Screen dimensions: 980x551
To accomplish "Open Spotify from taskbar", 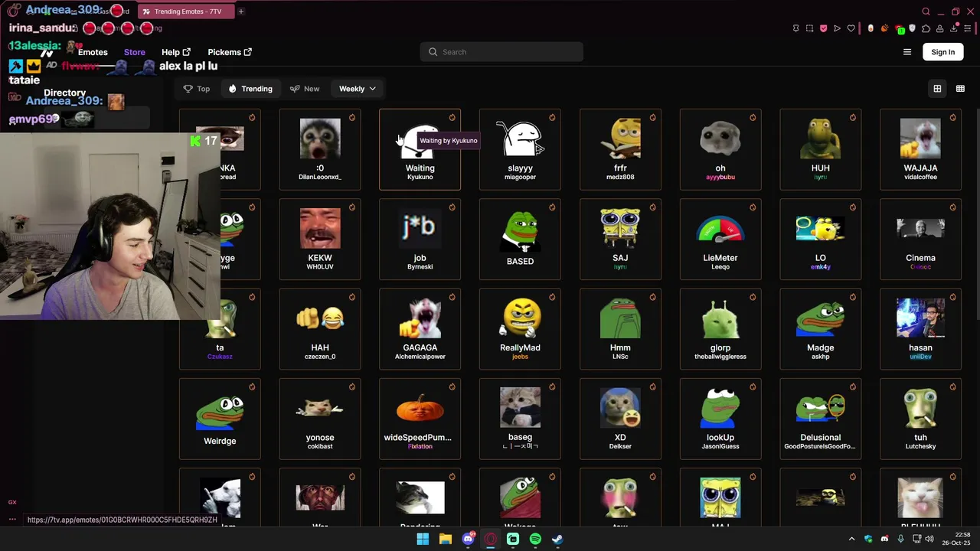I will [x=535, y=539].
